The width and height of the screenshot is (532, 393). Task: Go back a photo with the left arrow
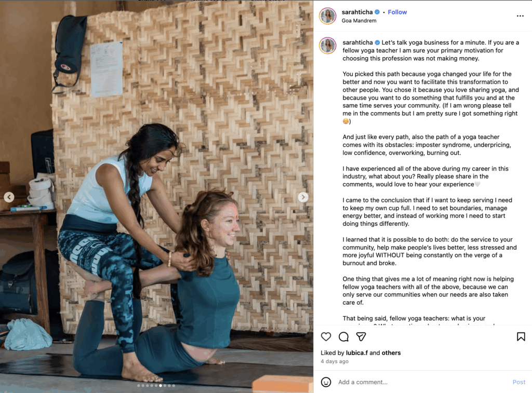pos(8,197)
